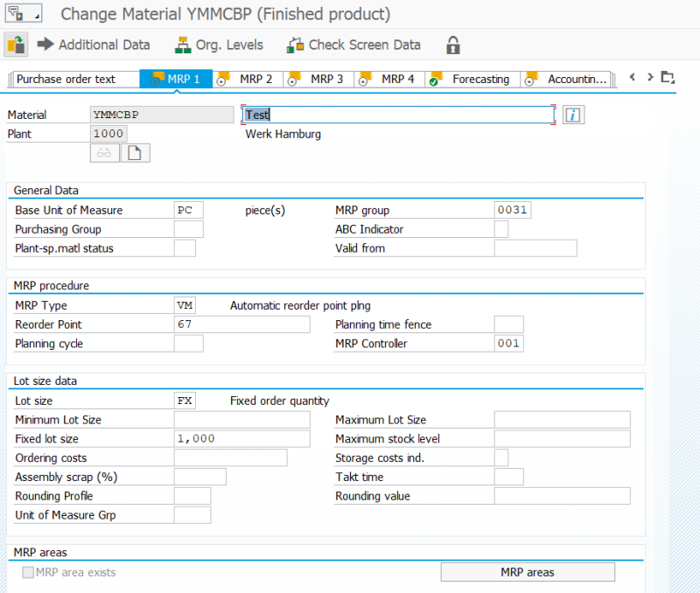The height and width of the screenshot is (593, 700).
Task: Click the Rounding Profile field
Action: [192, 496]
